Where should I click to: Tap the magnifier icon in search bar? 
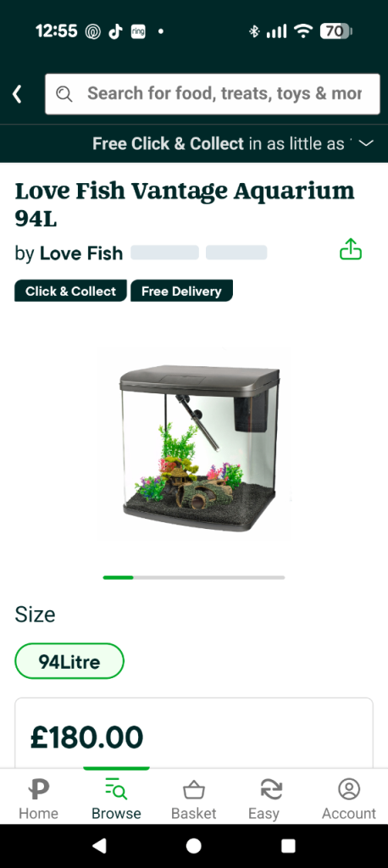[x=64, y=94]
